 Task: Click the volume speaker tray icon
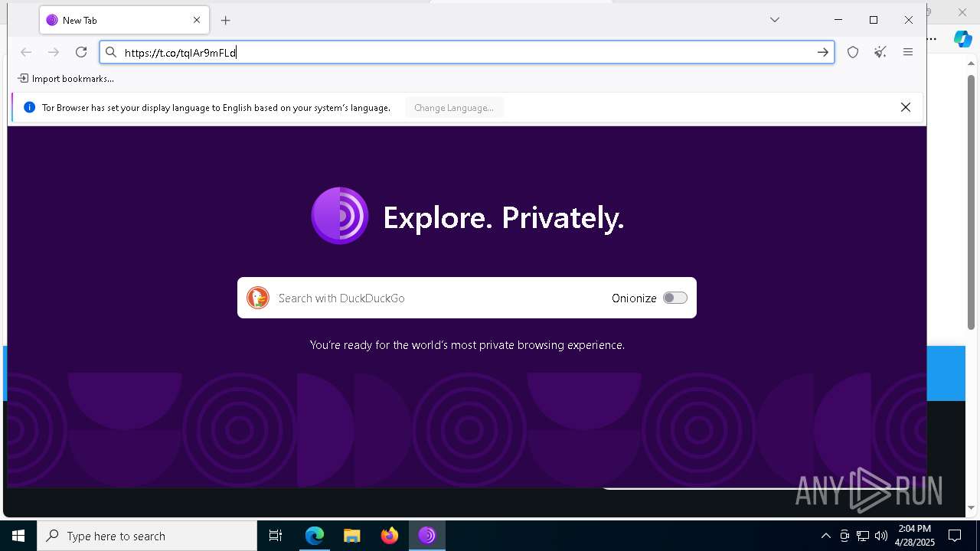881,536
